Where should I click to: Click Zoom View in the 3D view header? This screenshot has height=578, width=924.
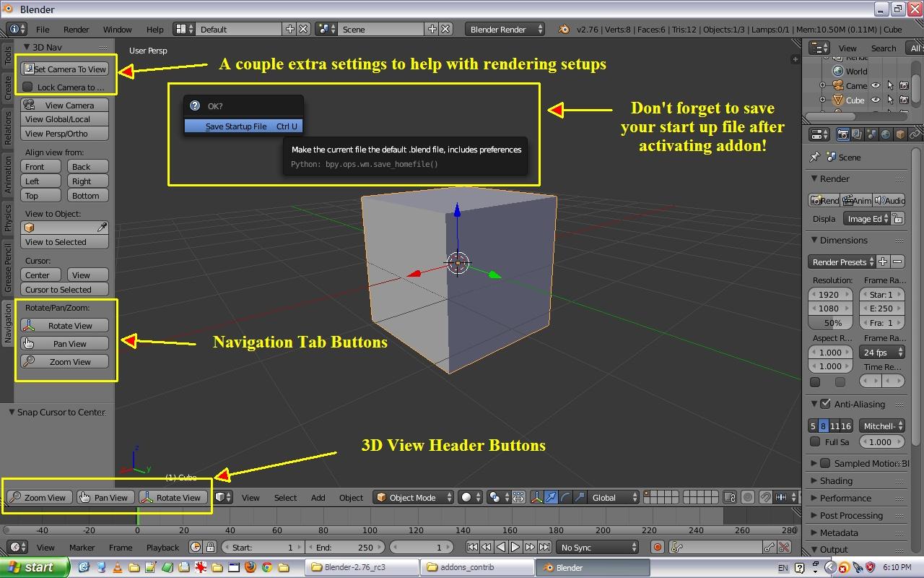click(39, 497)
